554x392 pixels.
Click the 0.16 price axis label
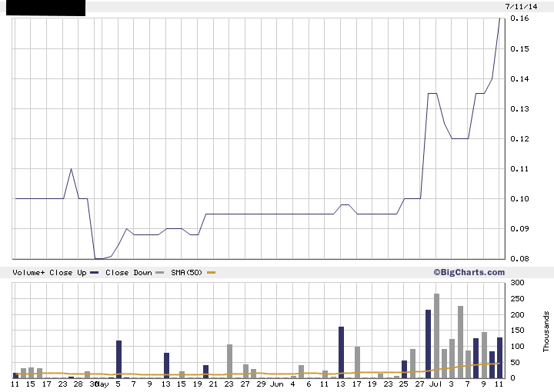tap(519, 18)
